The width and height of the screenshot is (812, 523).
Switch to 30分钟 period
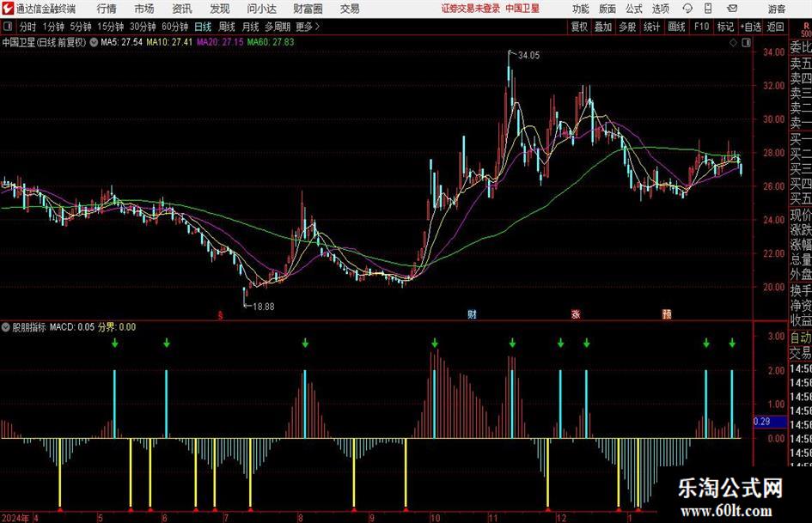coord(143,27)
